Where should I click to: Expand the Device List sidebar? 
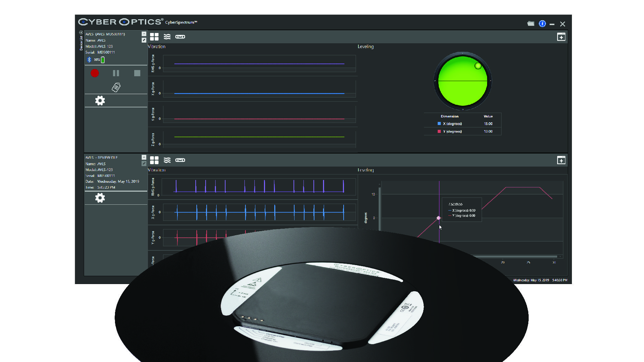pos(81,41)
